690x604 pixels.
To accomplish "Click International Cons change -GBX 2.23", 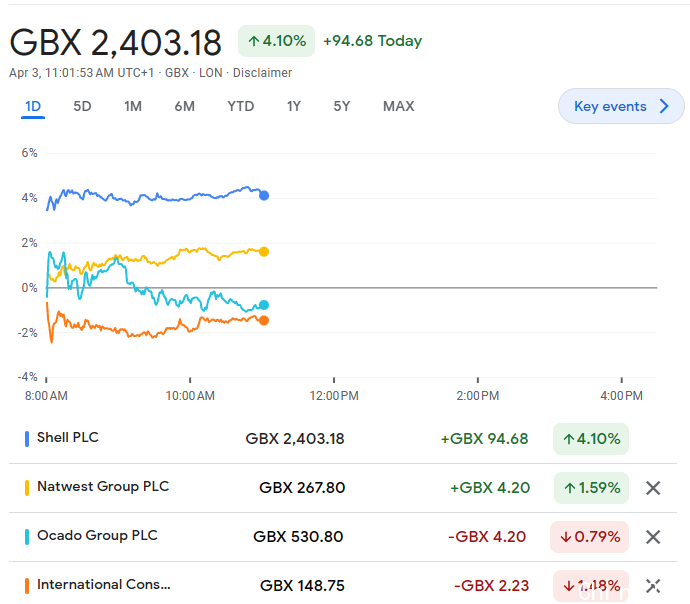I will pos(492,586).
